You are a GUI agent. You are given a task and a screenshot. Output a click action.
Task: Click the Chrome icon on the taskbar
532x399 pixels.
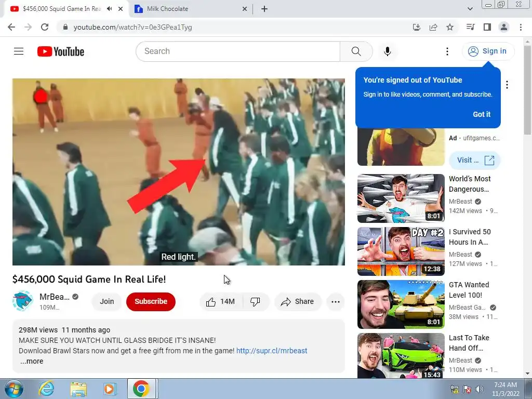point(141,389)
